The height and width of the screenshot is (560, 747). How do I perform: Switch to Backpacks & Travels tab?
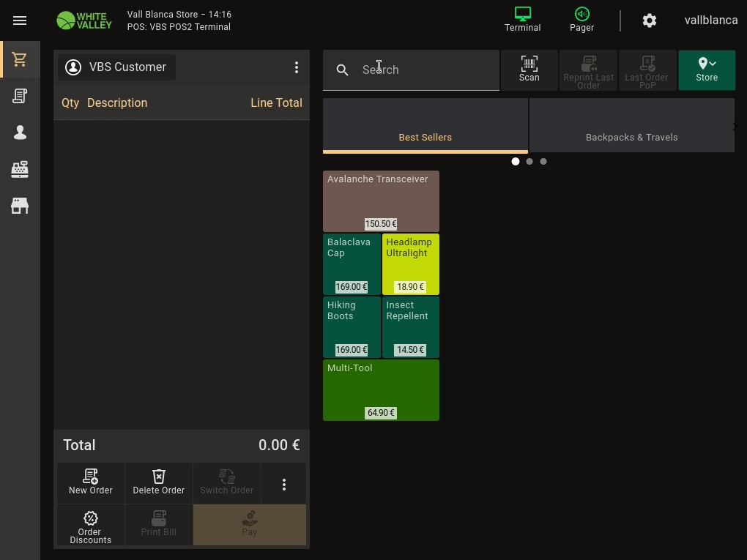(x=631, y=125)
